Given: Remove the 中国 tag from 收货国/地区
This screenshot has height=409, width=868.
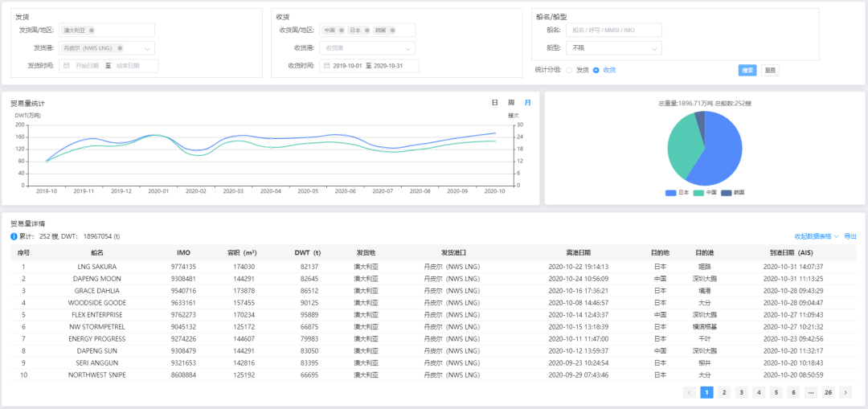Looking at the screenshot, I should (342, 30).
